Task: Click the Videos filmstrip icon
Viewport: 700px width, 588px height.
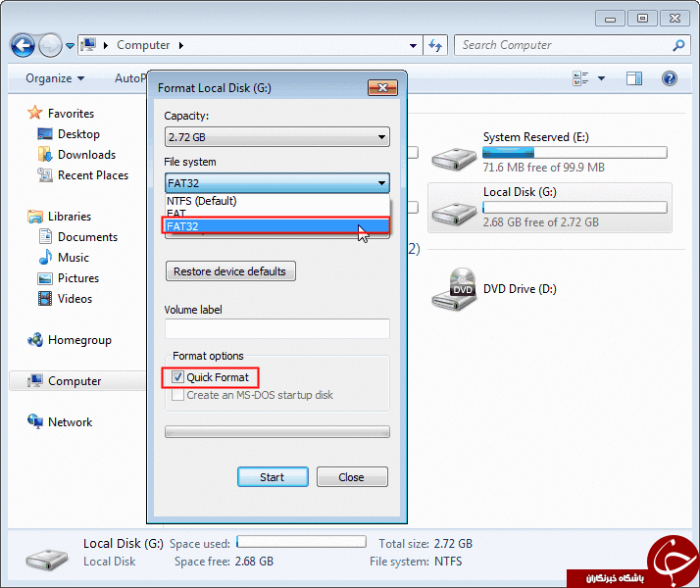Action: coord(45,299)
